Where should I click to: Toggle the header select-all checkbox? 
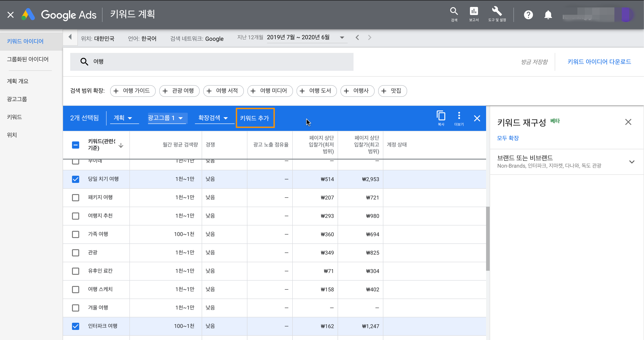click(76, 145)
